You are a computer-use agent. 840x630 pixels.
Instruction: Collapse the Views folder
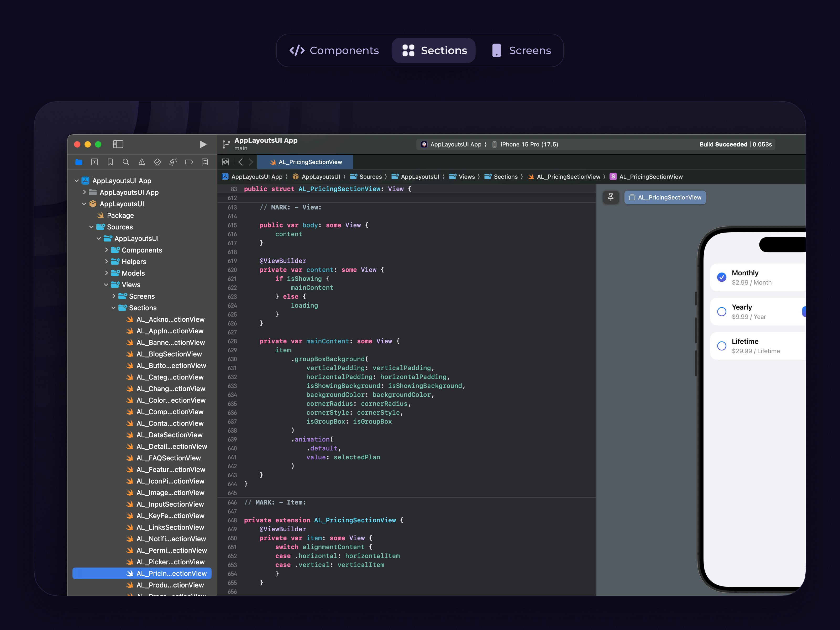[106, 285]
